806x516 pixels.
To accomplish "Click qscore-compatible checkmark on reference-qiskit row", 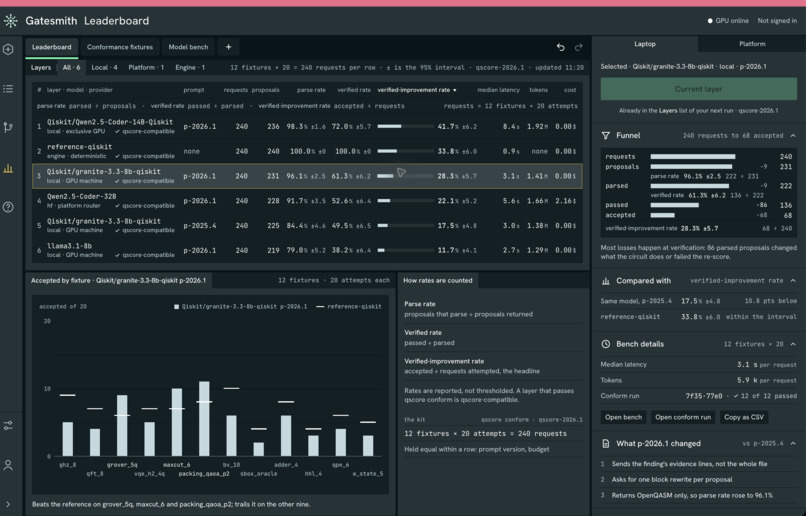I will point(118,156).
